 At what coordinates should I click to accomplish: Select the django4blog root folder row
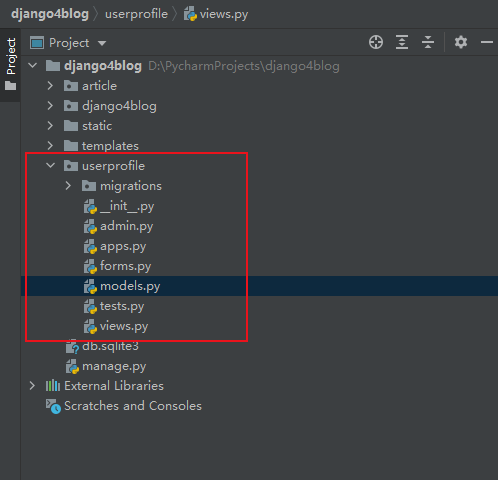pos(259,66)
